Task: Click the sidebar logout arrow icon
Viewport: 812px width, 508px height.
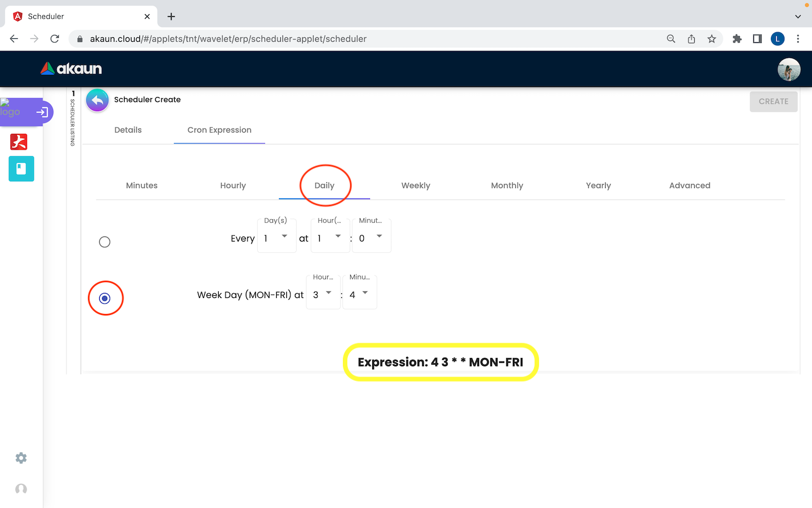Action: 42,112
